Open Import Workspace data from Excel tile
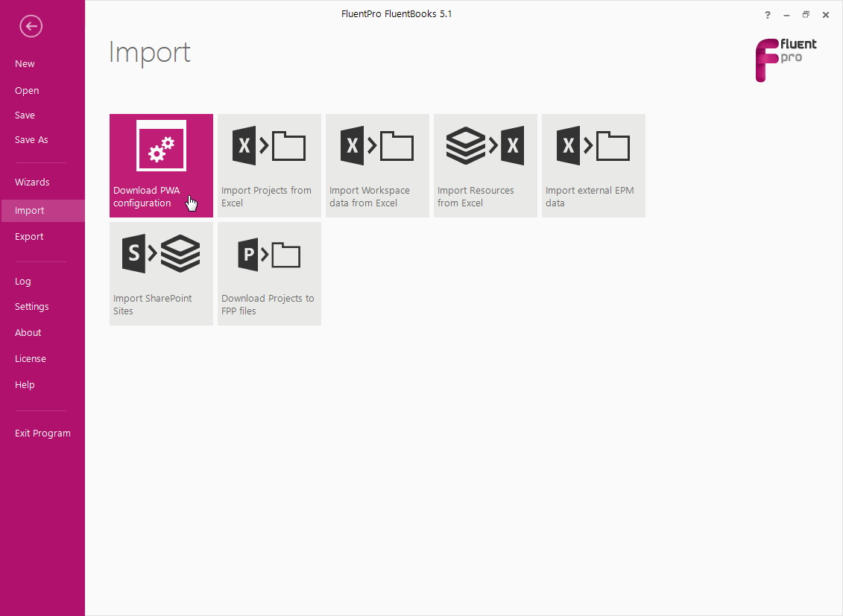Viewport: 843px width, 616px height. point(377,165)
